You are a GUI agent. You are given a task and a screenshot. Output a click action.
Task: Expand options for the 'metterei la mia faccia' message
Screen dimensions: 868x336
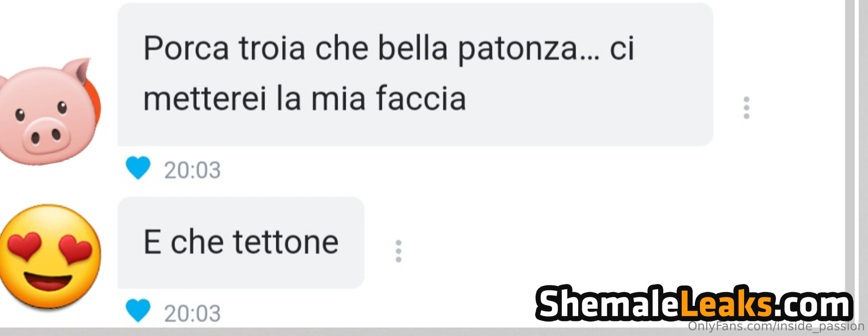[746, 108]
